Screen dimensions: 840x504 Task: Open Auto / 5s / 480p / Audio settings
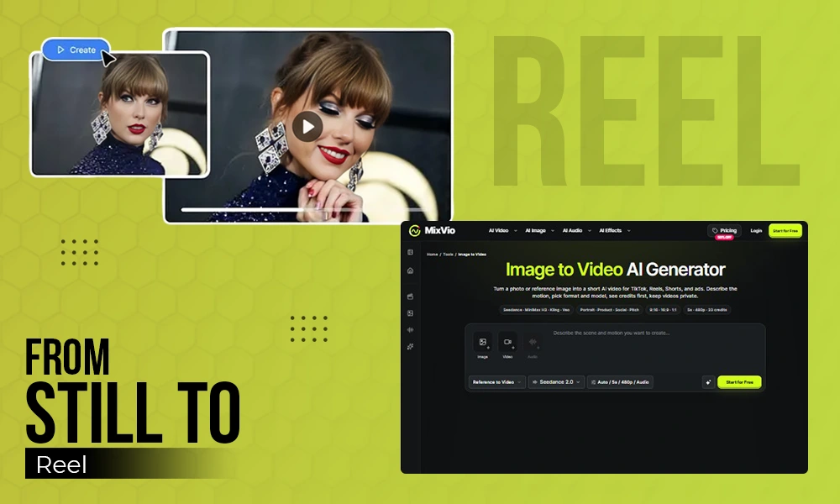(621, 382)
